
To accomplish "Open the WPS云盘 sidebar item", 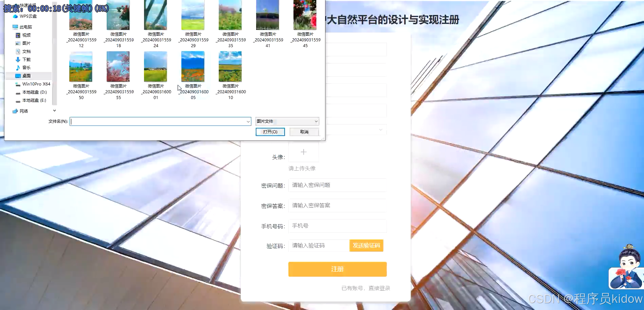I will (x=28, y=16).
